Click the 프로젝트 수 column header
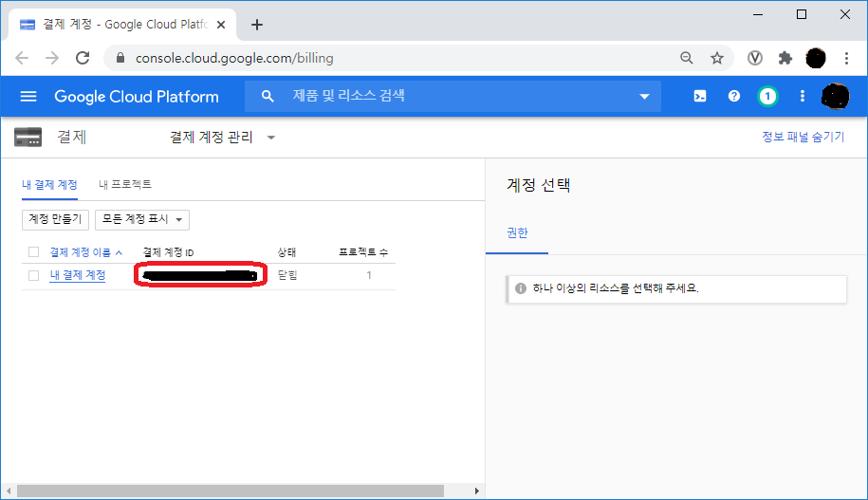Viewport: 868px width, 500px height. [363, 252]
